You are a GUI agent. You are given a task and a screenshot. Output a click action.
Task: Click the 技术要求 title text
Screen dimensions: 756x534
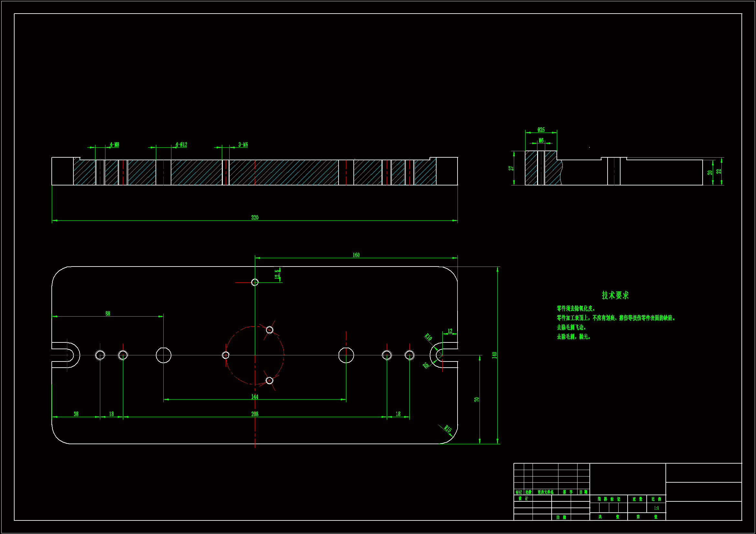click(x=615, y=295)
